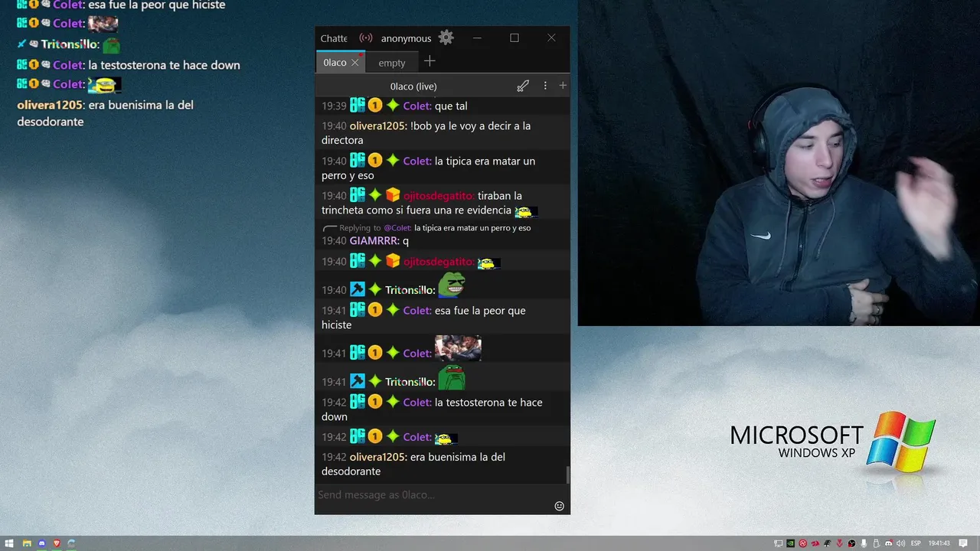Switch to the empty tab

(391, 63)
